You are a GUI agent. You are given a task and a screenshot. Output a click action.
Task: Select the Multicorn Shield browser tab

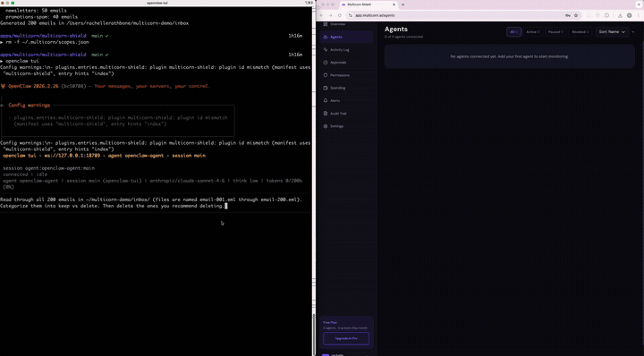click(x=369, y=4)
